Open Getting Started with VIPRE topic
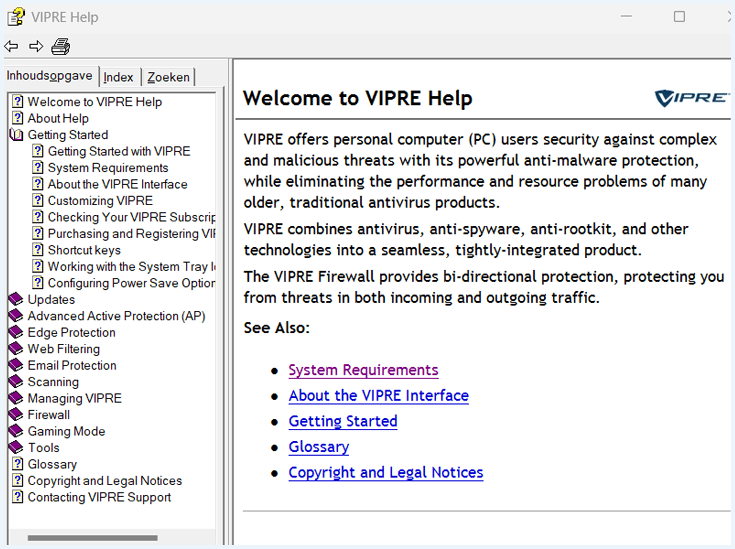Image resolution: width=735 pixels, height=549 pixels. (119, 151)
